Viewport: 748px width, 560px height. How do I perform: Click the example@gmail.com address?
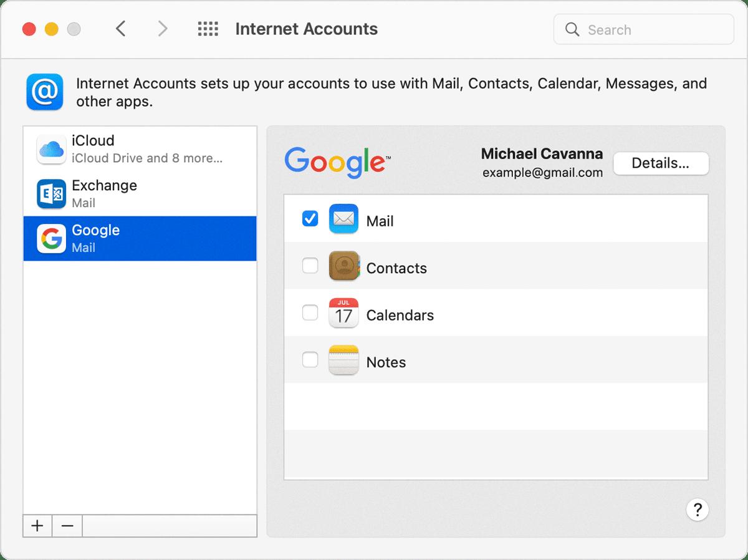(x=542, y=173)
